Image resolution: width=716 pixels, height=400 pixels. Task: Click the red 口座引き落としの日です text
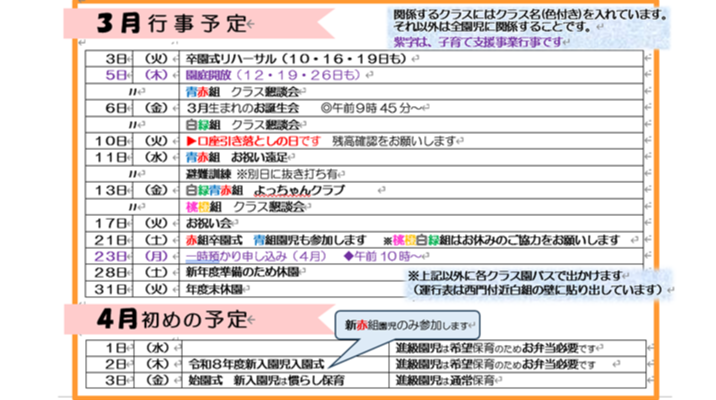click(x=257, y=142)
